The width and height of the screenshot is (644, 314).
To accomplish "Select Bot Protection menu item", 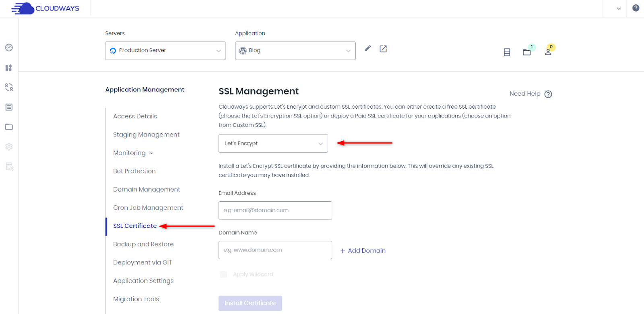I will click(134, 171).
